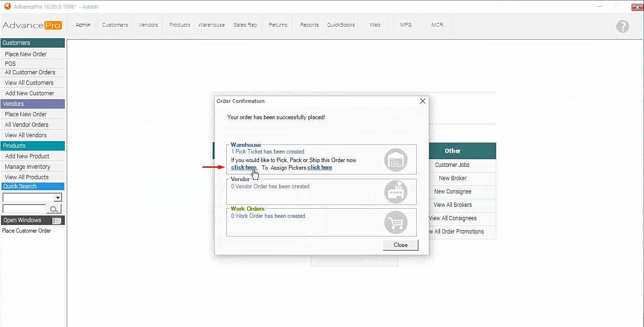The height and width of the screenshot is (327, 644).
Task: Open the Warehouse menu
Action: click(211, 25)
